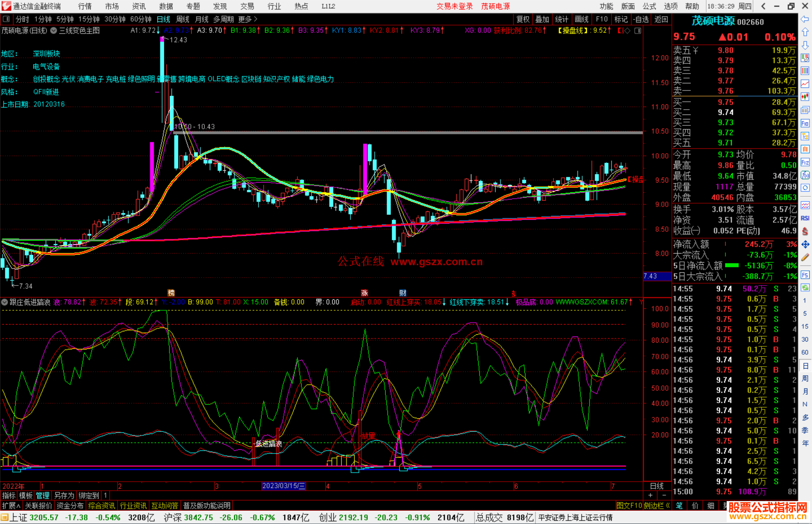The height and width of the screenshot is (524, 812).
Task: Toggle the 跟庄低进踏浪 indicator circle marker
Action: coord(5,302)
